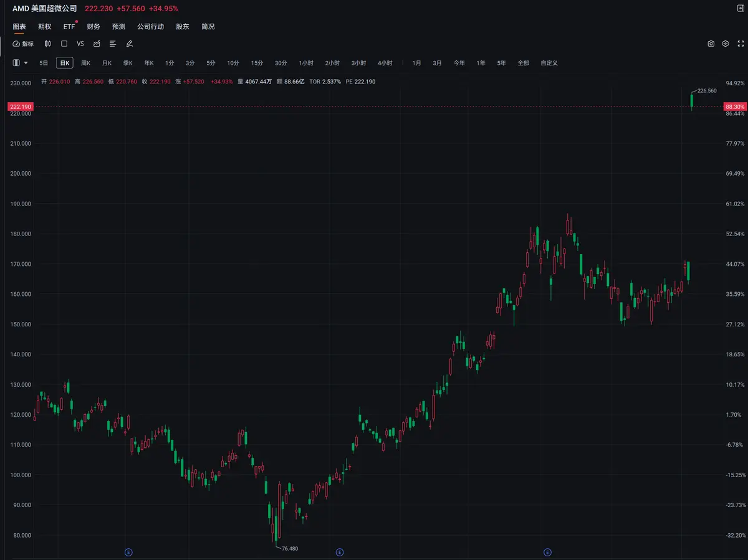This screenshot has width=748, height=560.
Task: Set range to 3月
Action: (x=438, y=63)
